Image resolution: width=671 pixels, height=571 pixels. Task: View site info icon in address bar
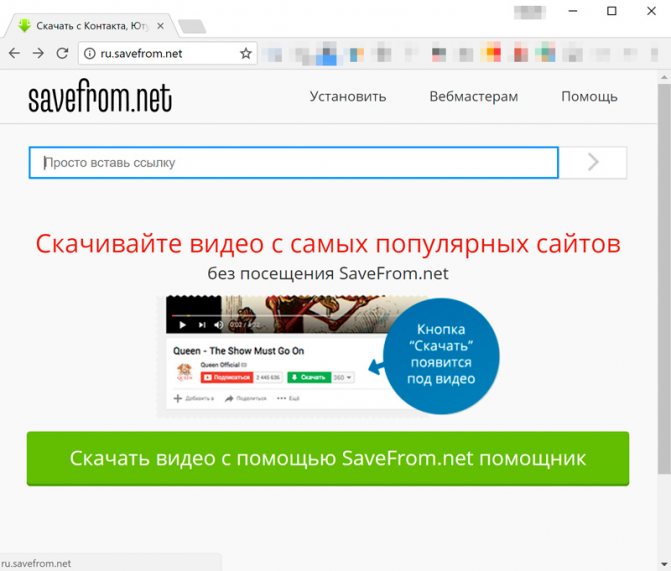[x=89, y=54]
